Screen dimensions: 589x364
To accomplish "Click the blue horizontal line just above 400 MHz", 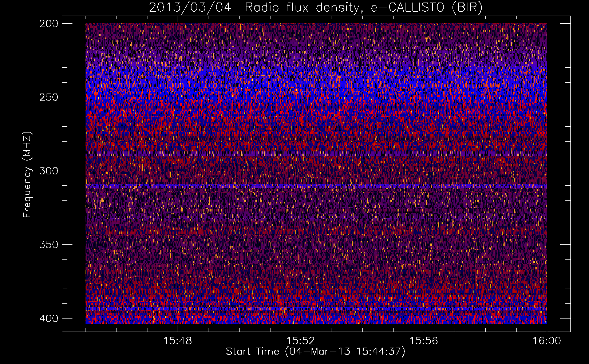I will (316, 309).
